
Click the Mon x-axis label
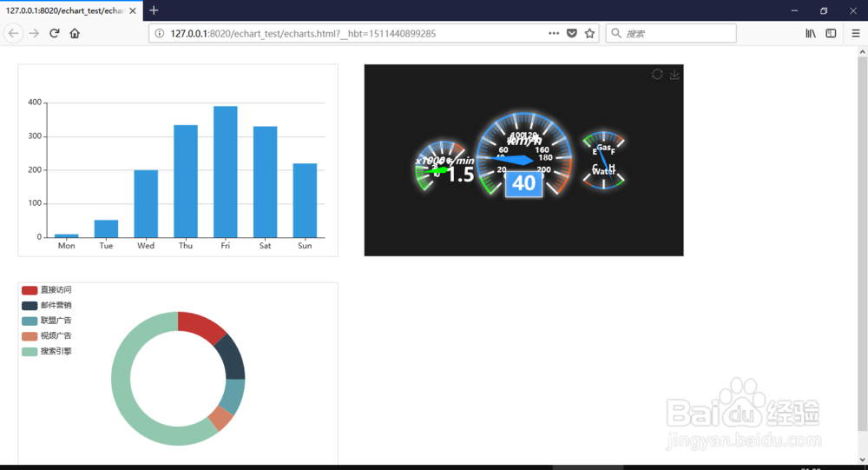[x=67, y=246]
